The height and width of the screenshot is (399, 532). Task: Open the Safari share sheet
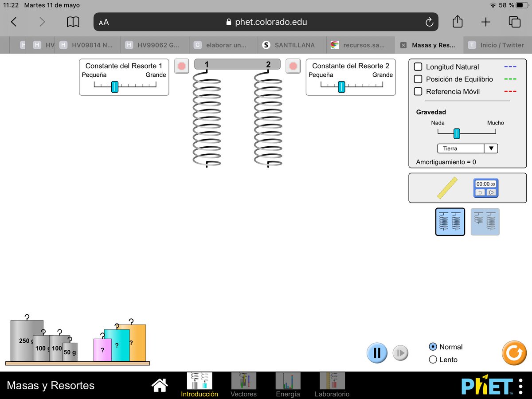(x=458, y=21)
